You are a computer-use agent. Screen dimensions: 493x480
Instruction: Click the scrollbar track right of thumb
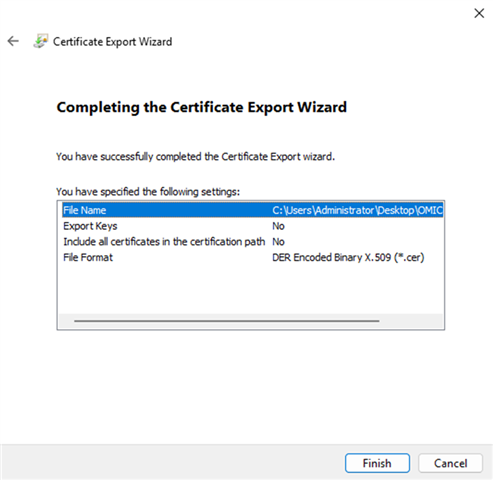pyautogui.click(x=411, y=321)
